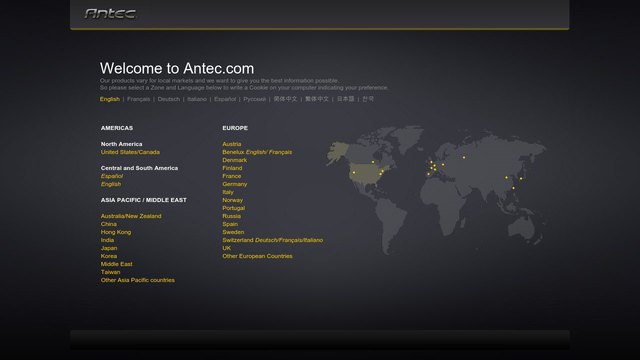Switch language to Français

(138, 99)
